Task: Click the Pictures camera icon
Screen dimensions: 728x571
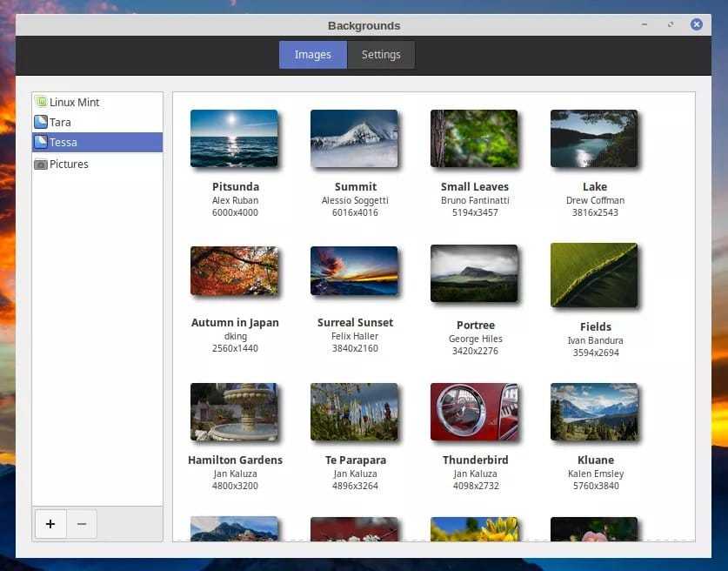Action: [x=40, y=164]
